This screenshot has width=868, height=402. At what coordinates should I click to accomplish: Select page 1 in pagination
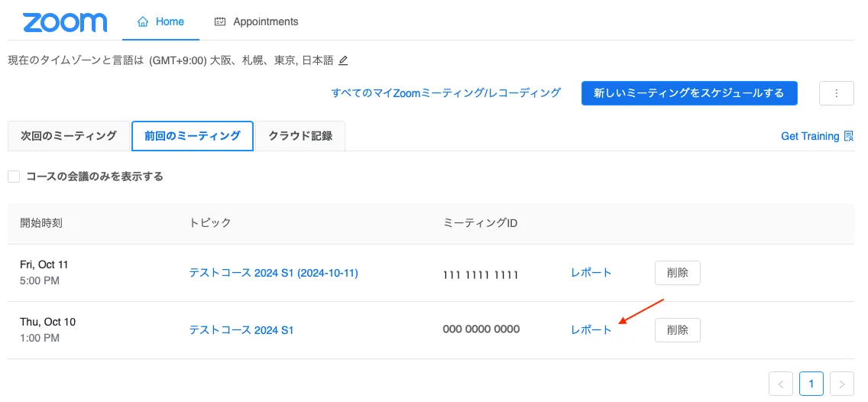pyautogui.click(x=811, y=383)
